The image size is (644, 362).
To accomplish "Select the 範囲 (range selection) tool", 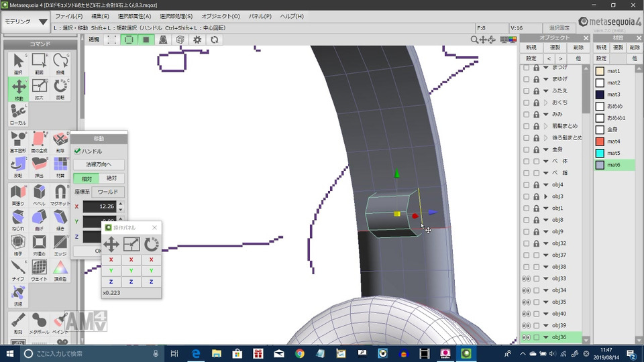I will click(40, 63).
